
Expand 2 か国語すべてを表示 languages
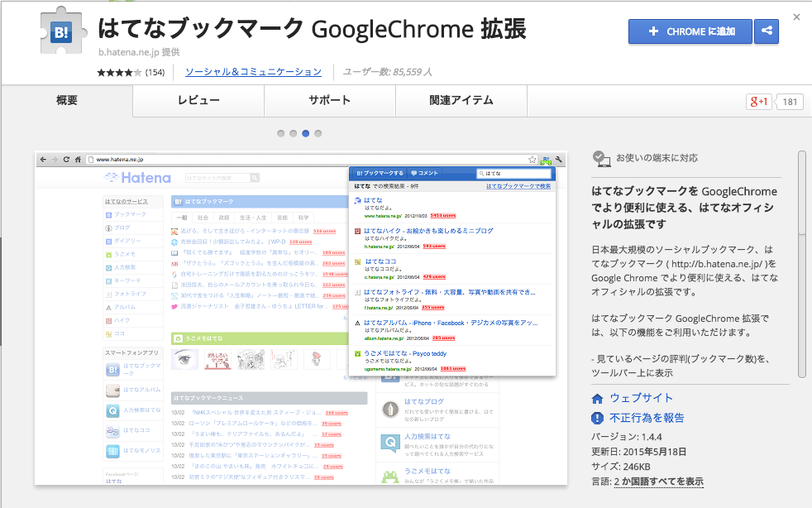tap(659, 482)
